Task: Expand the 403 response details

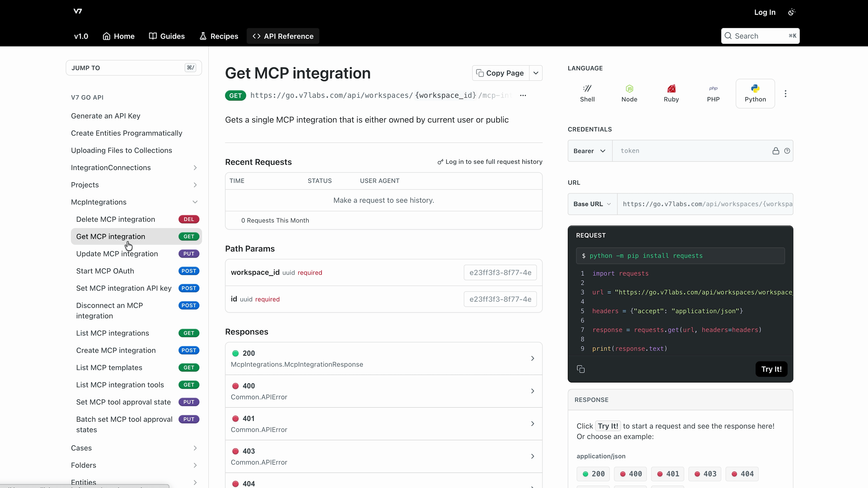Action: [383, 457]
